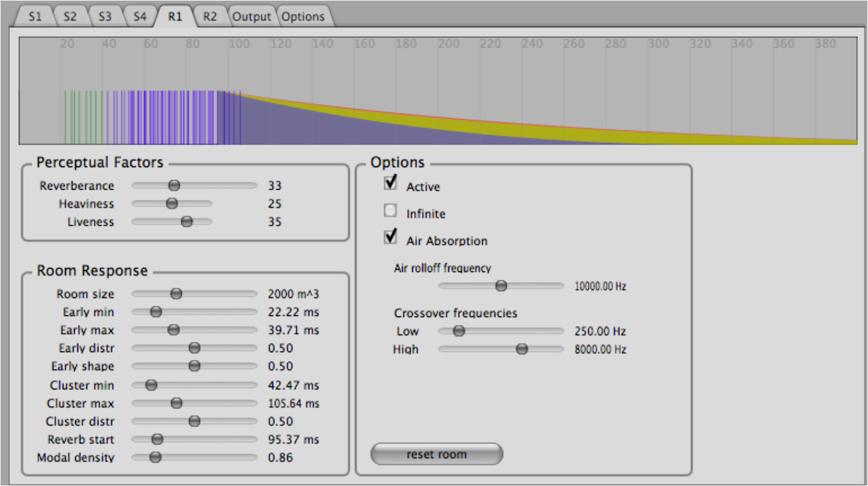Click the Air rolloff frequency slider handle
Viewport: 868px width, 486px height.
[x=501, y=286]
